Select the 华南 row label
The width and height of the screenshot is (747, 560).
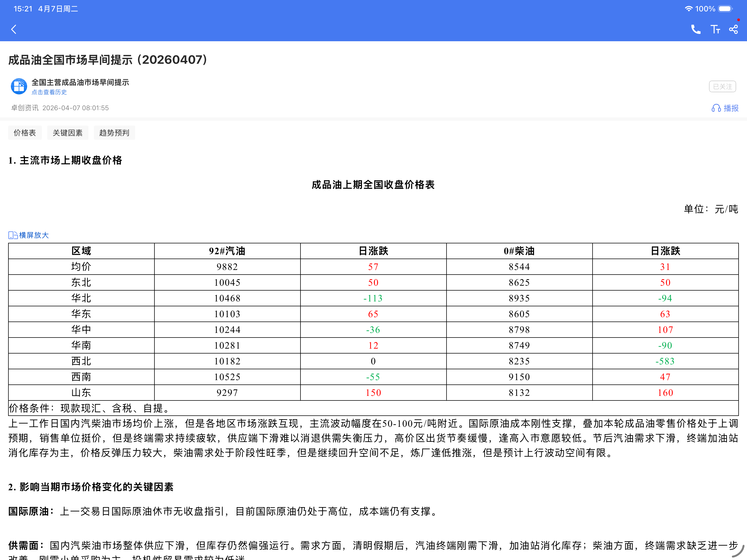[81, 345]
